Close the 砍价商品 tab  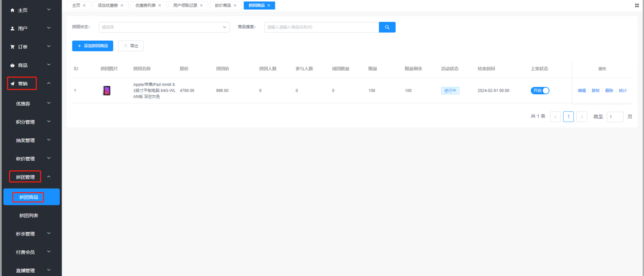(235, 6)
